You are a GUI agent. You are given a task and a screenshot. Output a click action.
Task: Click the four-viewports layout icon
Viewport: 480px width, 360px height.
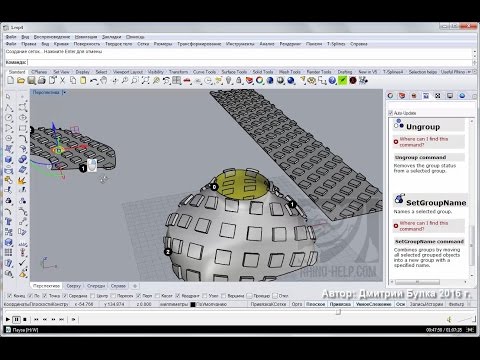[x=177, y=80]
